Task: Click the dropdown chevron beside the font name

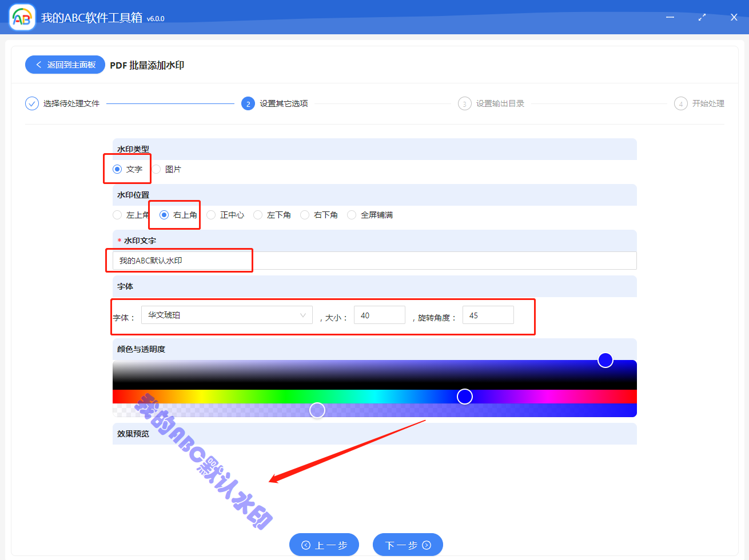Action: coord(302,314)
